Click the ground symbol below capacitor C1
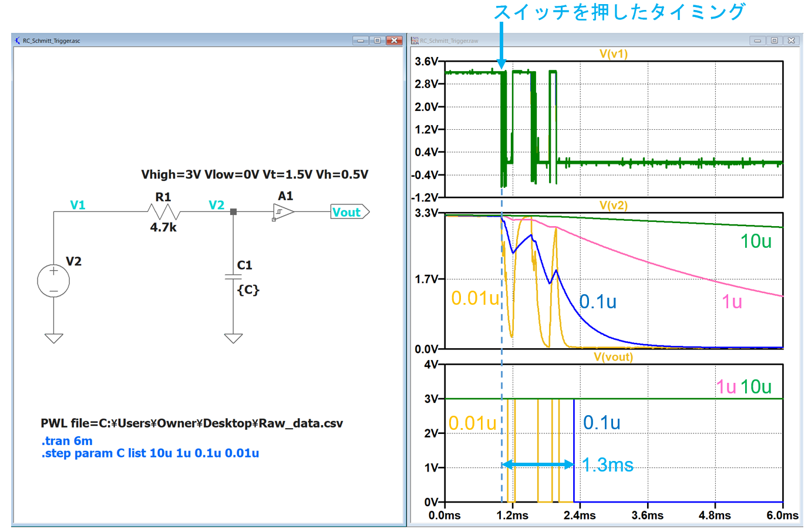Screen dimensions: 808x532 point(233,338)
